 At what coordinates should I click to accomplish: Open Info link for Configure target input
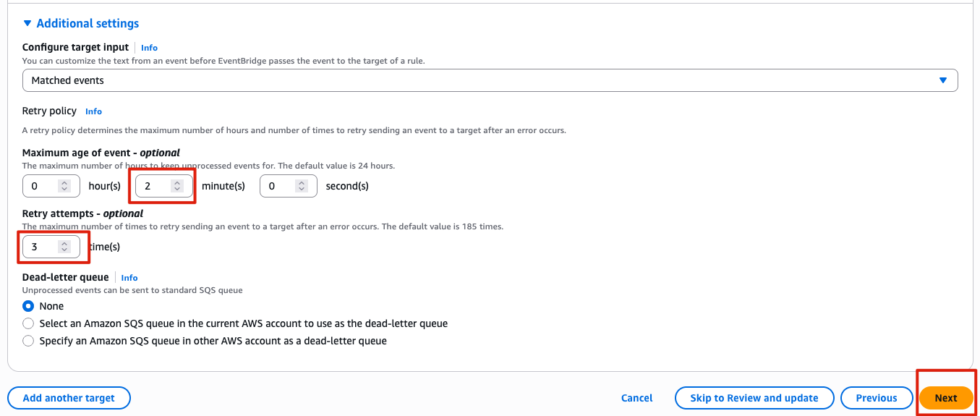(x=149, y=48)
